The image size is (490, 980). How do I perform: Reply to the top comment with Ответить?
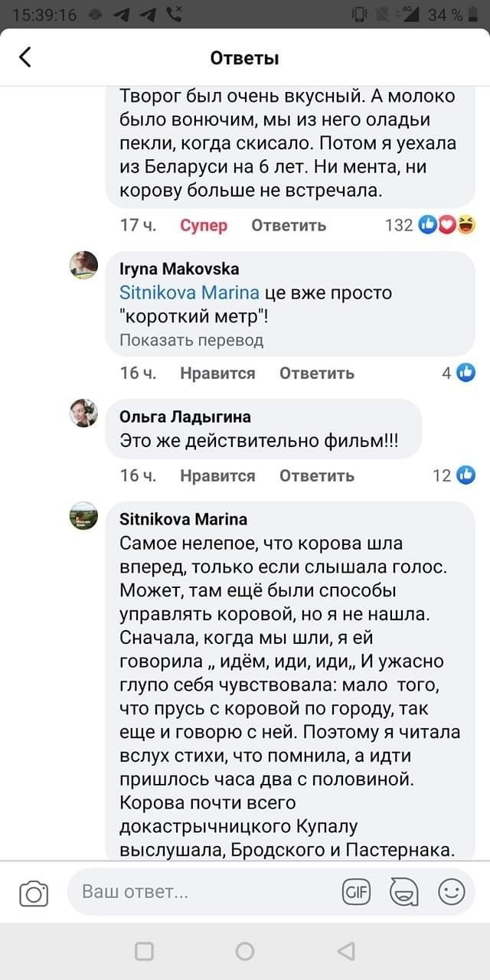pos(289,225)
